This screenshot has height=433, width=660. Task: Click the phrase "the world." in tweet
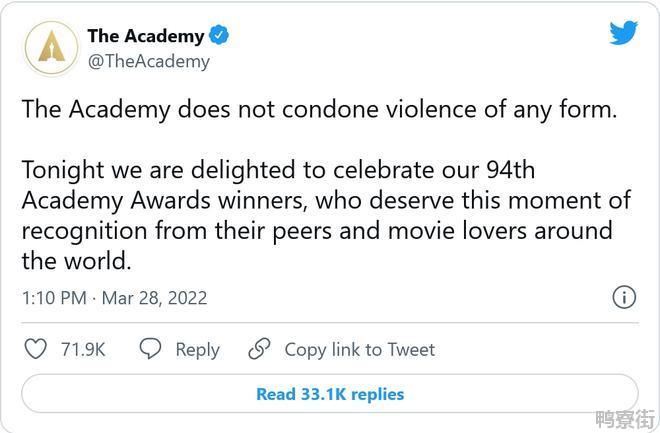tap(77, 261)
